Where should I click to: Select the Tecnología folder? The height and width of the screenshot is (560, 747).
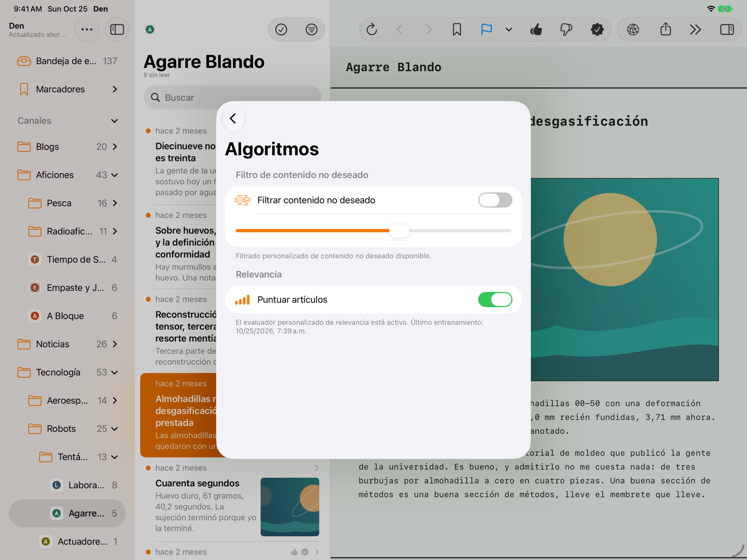(67, 372)
